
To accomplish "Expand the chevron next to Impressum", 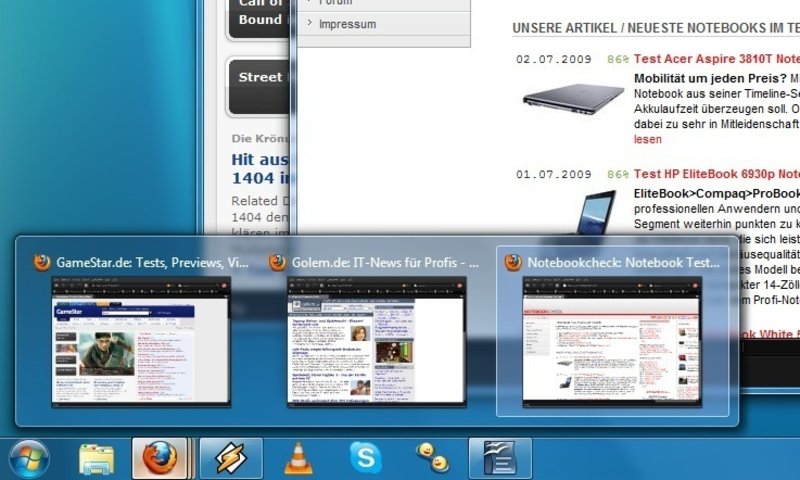I will coord(309,23).
